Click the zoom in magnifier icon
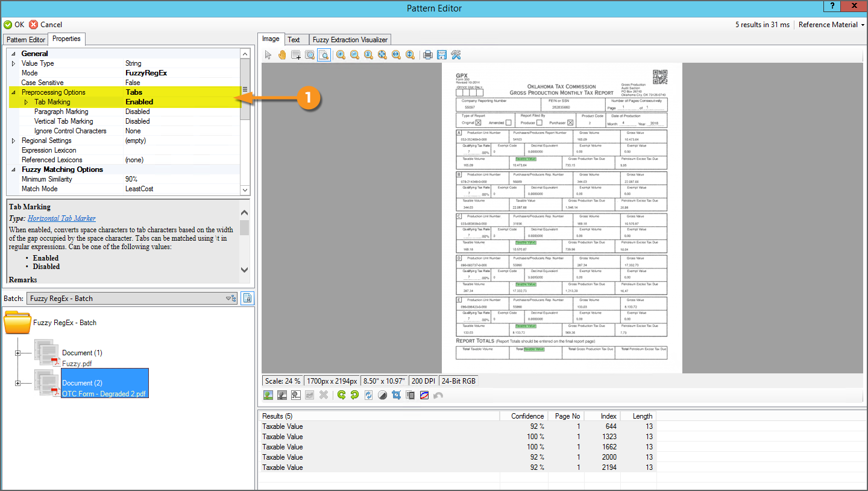This screenshot has width=868, height=491. coord(341,55)
